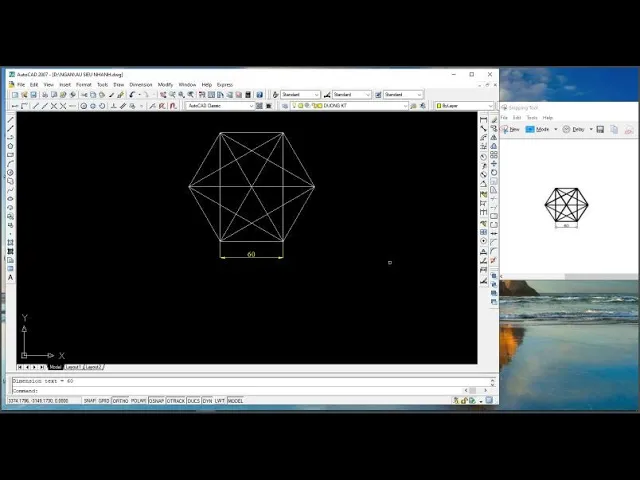Toggle SNAP mode in status bar
The height and width of the screenshot is (480, 640).
89,401
